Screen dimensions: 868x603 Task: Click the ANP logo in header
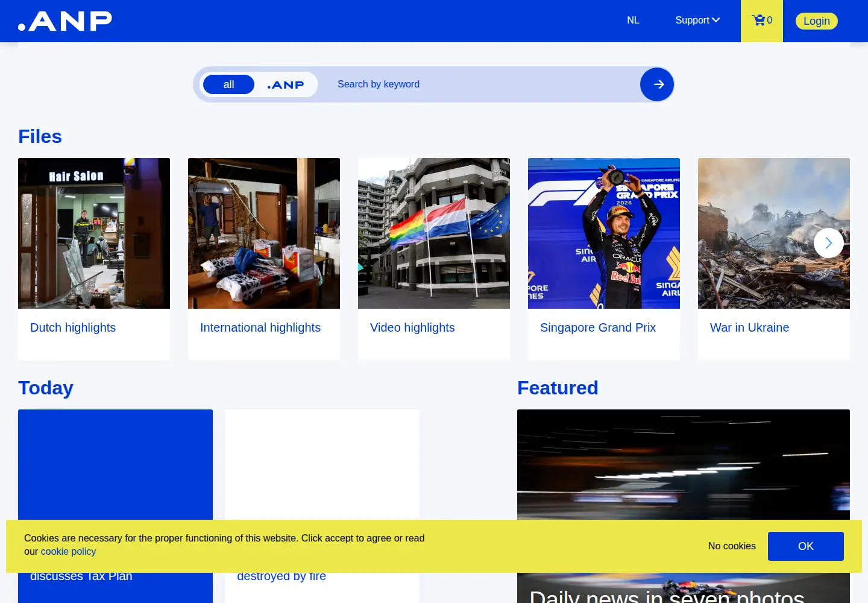coord(65,21)
